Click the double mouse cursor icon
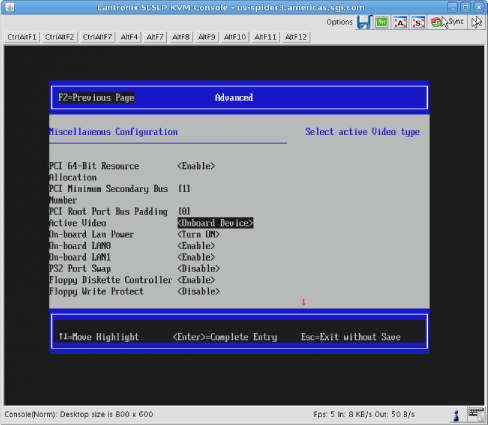 pyautogui.click(x=476, y=22)
